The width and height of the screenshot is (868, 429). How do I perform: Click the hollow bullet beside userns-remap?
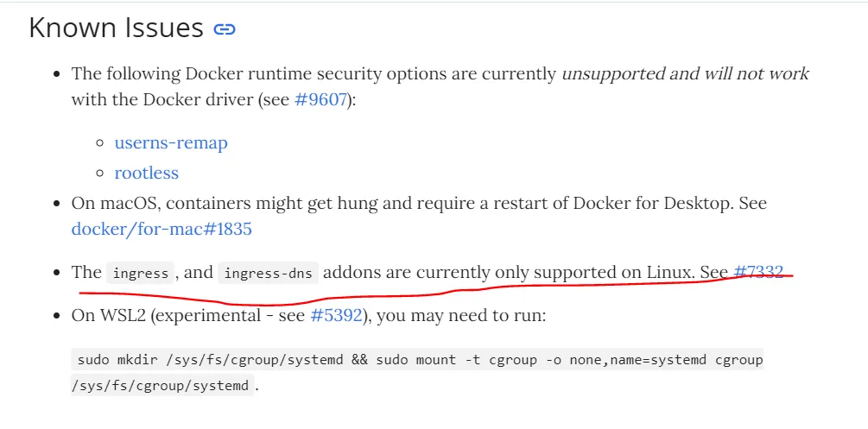click(100, 143)
